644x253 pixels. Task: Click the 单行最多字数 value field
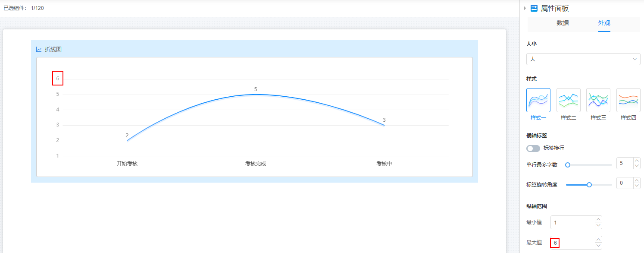tap(625, 163)
